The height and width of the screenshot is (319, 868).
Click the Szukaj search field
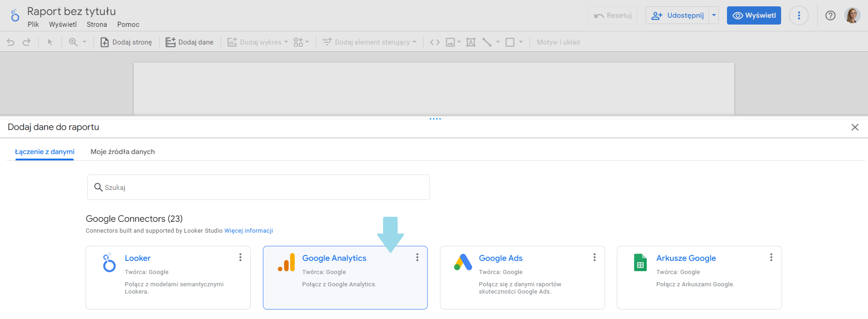click(x=258, y=187)
